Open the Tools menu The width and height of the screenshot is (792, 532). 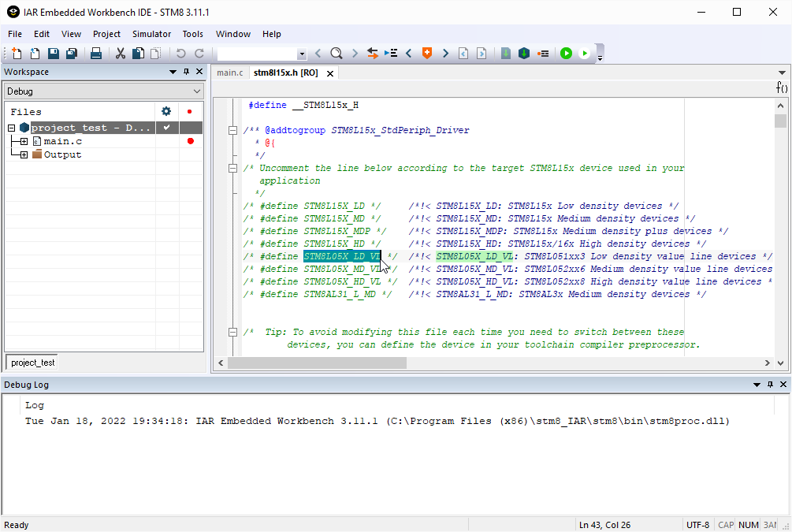click(193, 34)
